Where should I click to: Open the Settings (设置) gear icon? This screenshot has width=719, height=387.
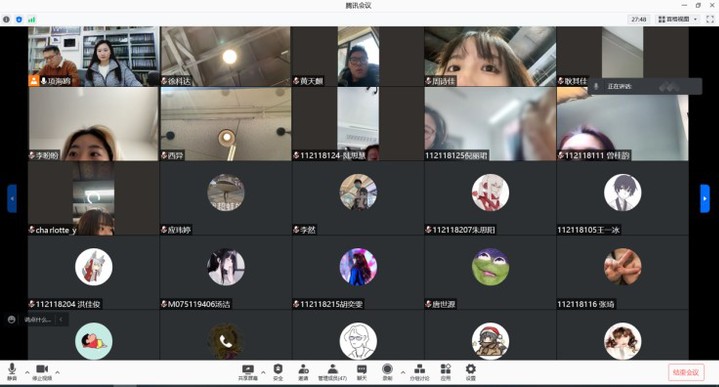pos(470,372)
